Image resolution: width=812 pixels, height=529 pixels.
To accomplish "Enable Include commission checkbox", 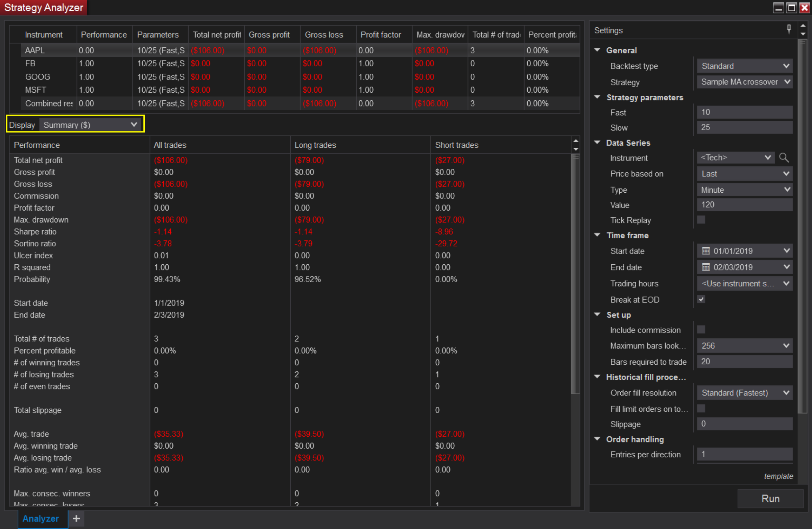I will click(x=701, y=330).
